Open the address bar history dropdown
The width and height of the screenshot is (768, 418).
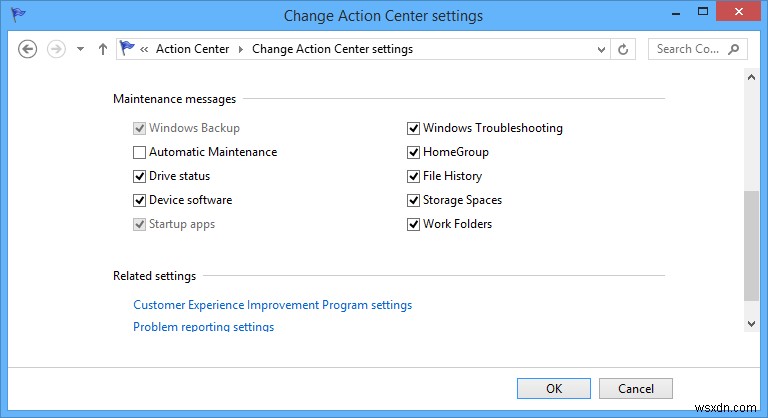601,49
